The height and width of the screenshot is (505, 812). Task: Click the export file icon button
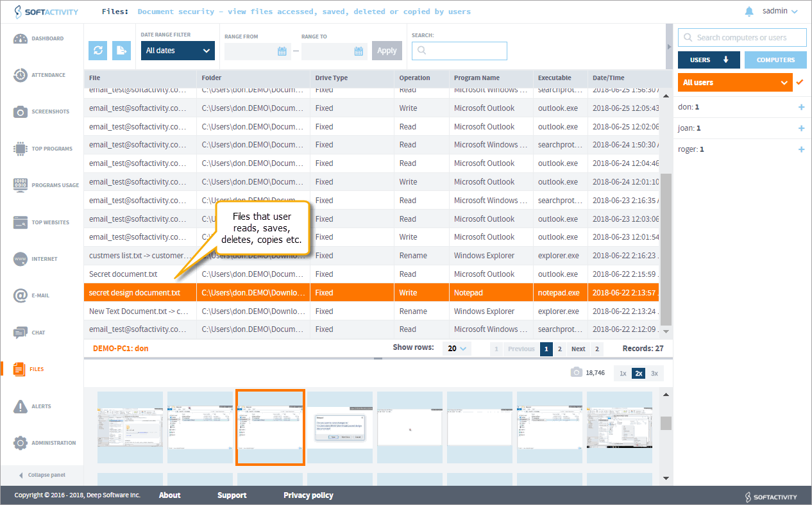tap(122, 51)
